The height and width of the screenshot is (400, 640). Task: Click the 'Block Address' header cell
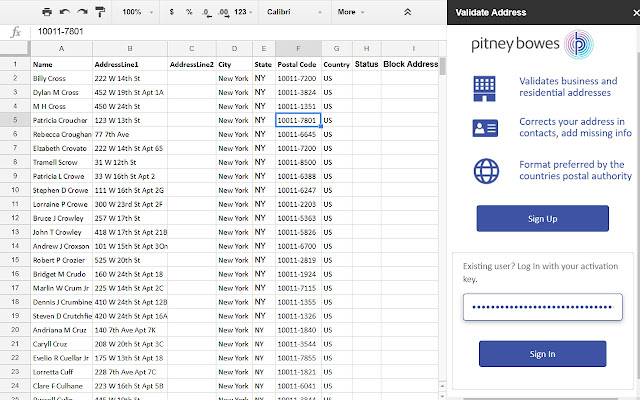click(x=410, y=64)
